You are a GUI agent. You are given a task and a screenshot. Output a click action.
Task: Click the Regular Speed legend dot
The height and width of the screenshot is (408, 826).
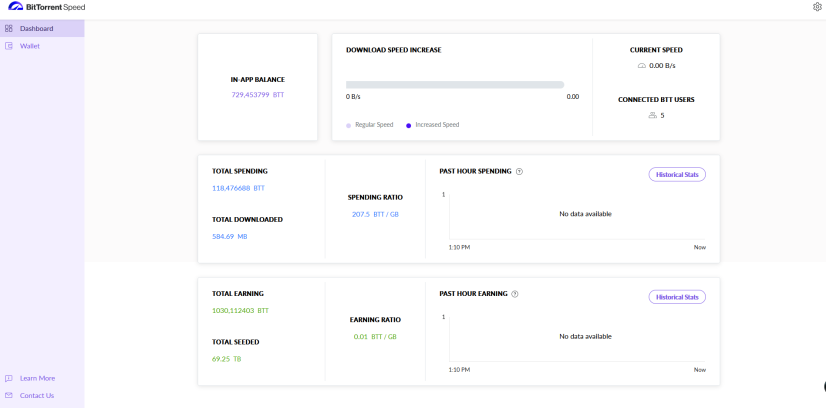tap(348, 125)
